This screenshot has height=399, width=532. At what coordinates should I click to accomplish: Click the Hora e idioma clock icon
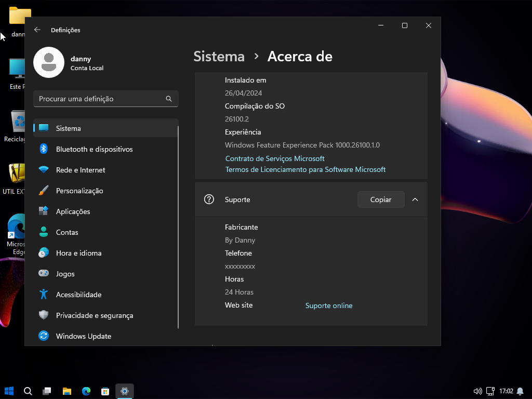44,253
